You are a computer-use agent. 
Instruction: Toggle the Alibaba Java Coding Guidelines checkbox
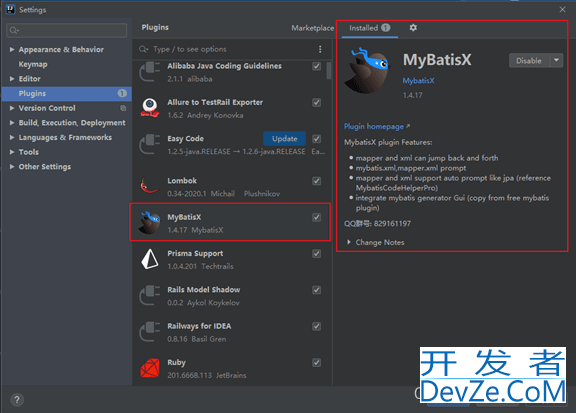click(316, 66)
